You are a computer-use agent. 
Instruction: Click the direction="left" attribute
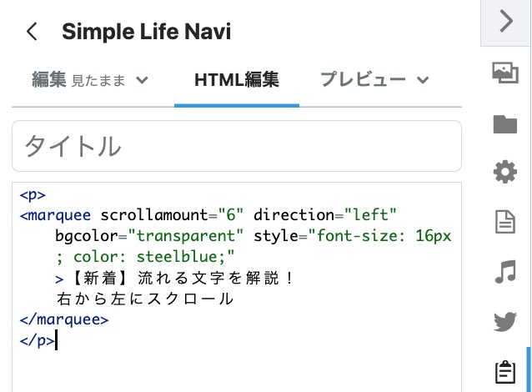pyautogui.click(x=325, y=215)
